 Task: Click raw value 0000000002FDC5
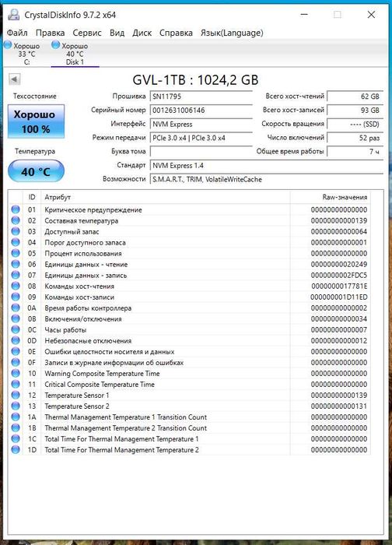[x=339, y=276]
